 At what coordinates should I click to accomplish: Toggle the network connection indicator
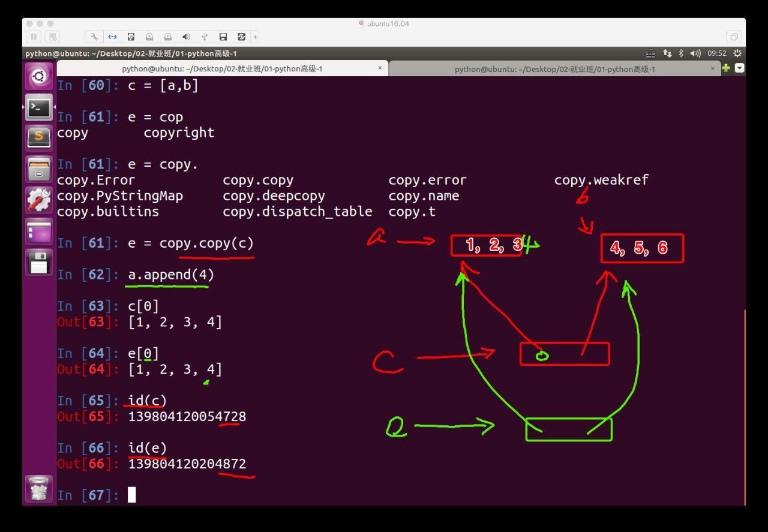pyautogui.click(x=668, y=53)
